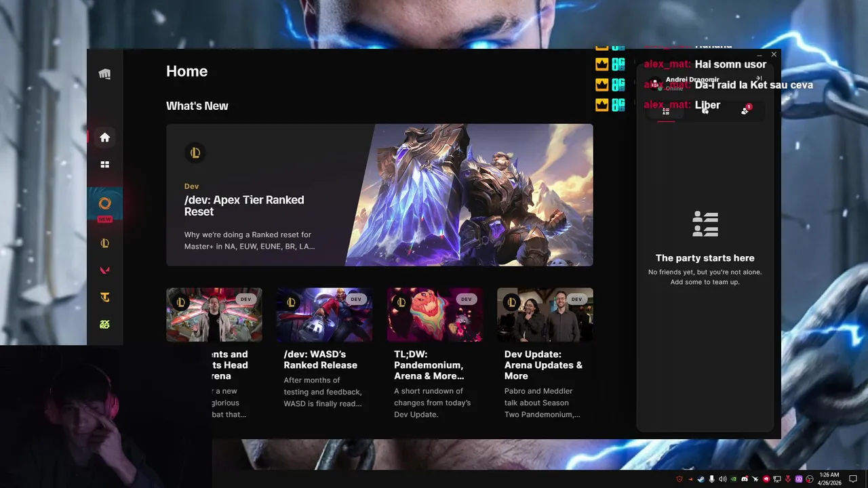868x488 pixels.
Task: Click the large empty friends list icon
Action: point(705,224)
